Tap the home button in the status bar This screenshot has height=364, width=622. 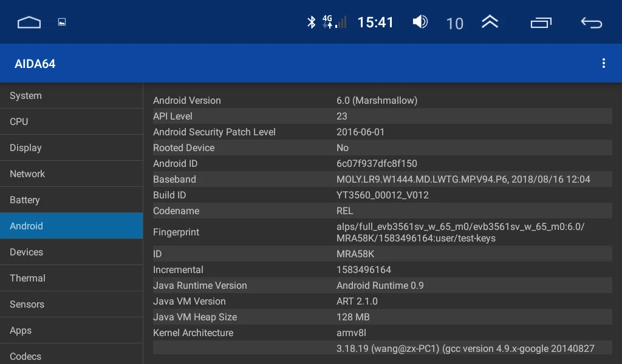pyautogui.click(x=29, y=22)
